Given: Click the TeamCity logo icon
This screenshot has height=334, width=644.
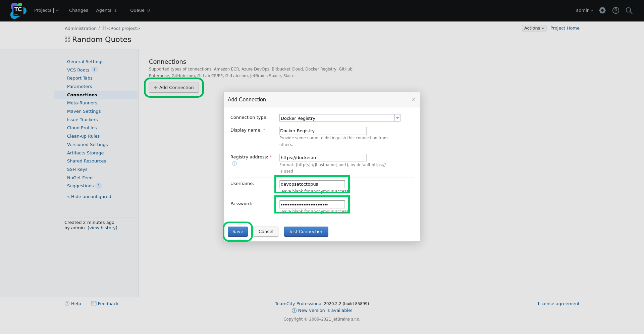Looking at the screenshot, I should tap(18, 10).
